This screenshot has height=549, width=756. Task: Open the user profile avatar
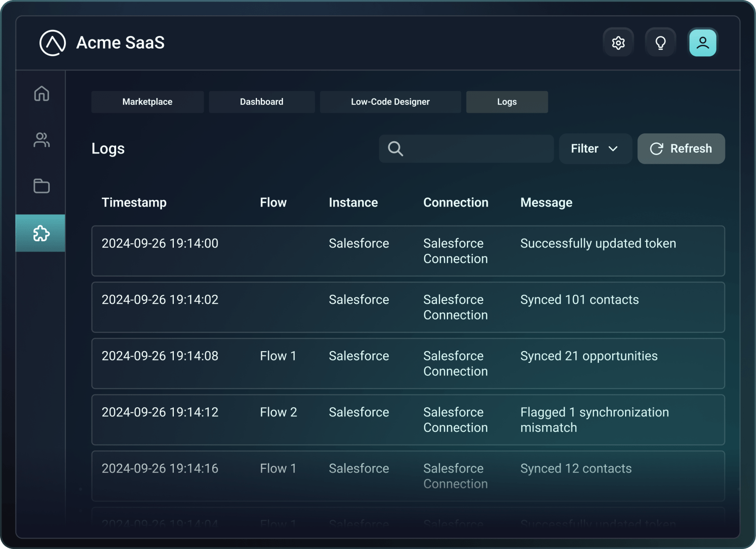coord(703,43)
